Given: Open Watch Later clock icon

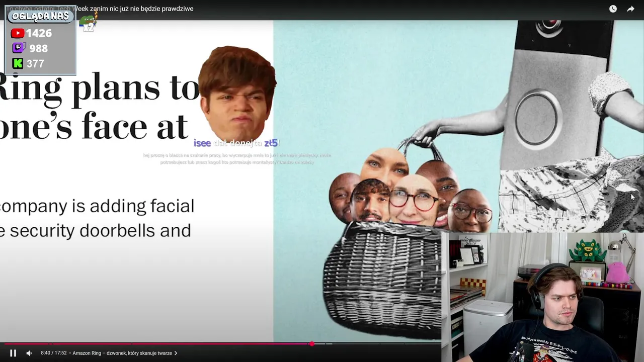Looking at the screenshot, I should [x=613, y=9].
